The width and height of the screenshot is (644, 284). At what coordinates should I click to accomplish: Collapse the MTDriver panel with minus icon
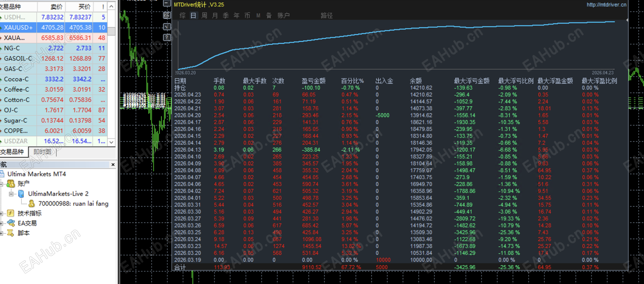pos(167,4)
